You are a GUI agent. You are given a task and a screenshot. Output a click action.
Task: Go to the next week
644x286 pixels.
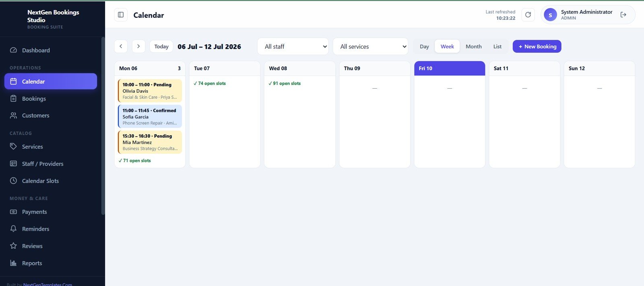[x=138, y=46]
